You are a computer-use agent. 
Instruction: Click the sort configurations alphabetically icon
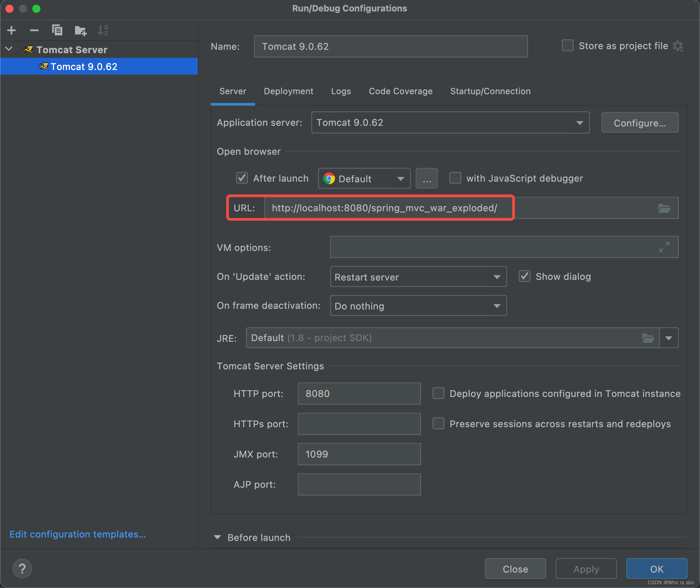coord(103,30)
